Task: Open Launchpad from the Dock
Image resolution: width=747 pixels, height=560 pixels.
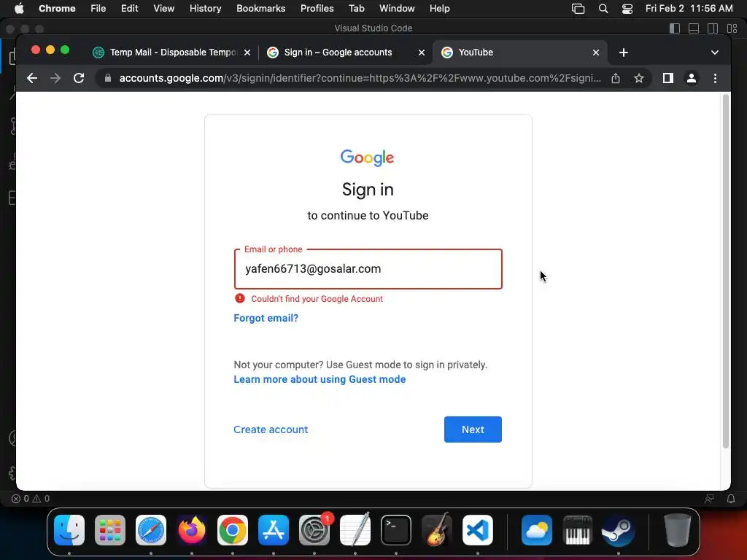Action: click(x=110, y=530)
